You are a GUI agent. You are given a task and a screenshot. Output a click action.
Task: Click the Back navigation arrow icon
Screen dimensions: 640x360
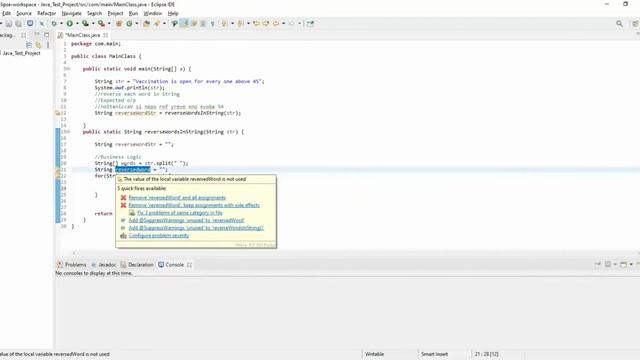click(276, 24)
